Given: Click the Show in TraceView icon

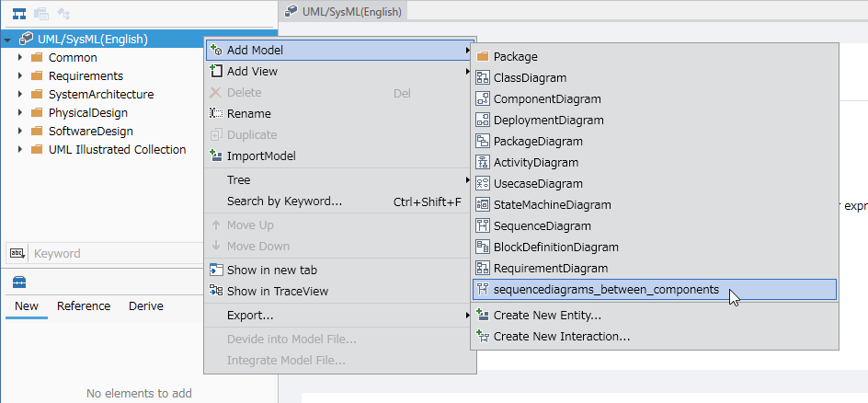Looking at the screenshot, I should pos(216,291).
